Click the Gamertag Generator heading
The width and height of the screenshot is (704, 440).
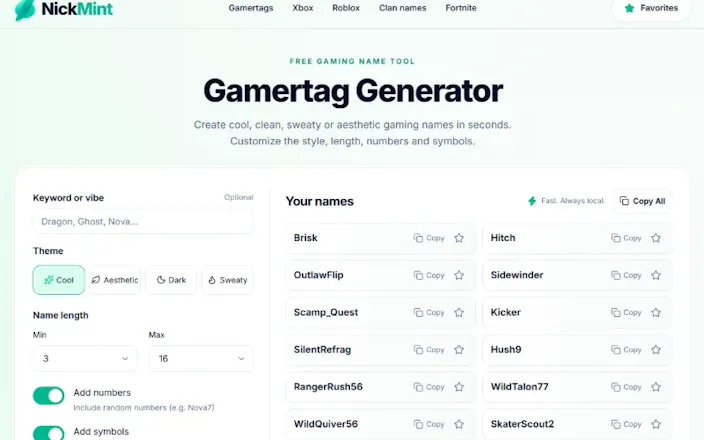pos(353,91)
